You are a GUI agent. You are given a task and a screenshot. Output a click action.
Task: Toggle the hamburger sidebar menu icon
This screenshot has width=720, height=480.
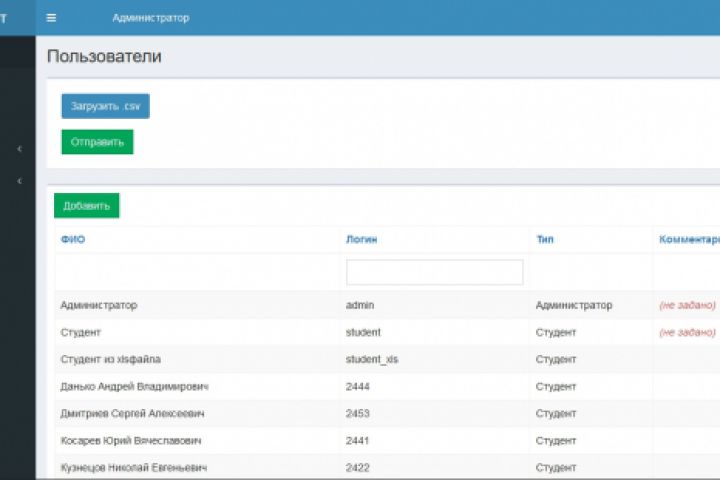tap(51, 18)
